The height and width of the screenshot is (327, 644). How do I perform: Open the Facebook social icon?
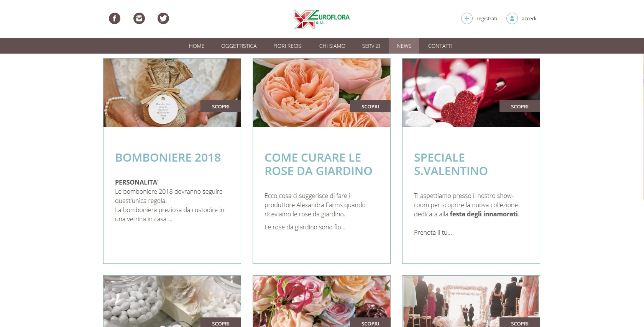pyautogui.click(x=115, y=18)
